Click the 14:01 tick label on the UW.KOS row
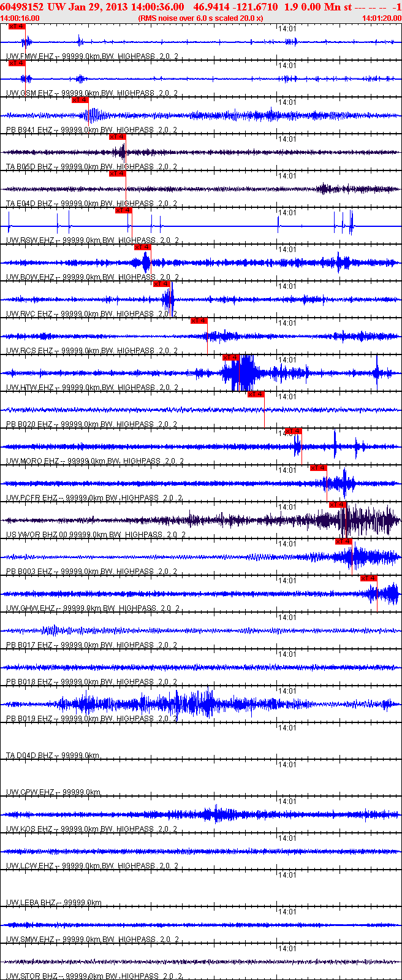Viewport: 402px width, 980px height. (x=287, y=802)
